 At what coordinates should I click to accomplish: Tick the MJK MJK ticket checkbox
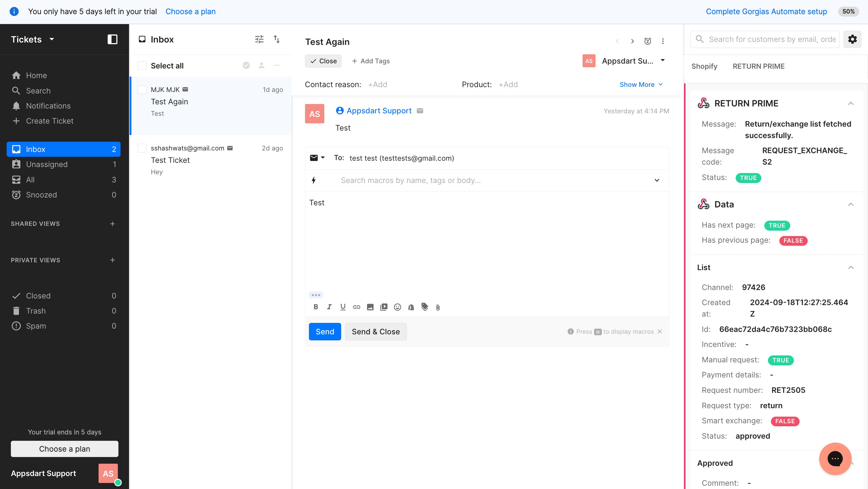click(142, 90)
